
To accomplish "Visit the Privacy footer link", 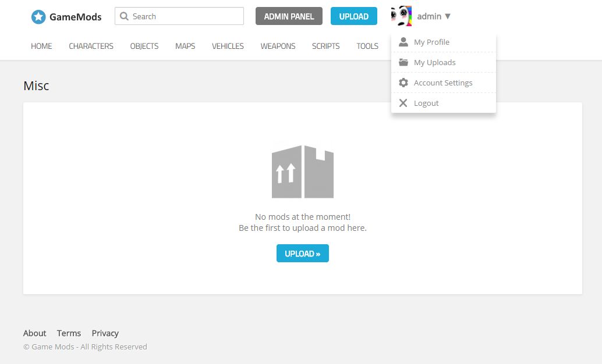I will tap(105, 333).
